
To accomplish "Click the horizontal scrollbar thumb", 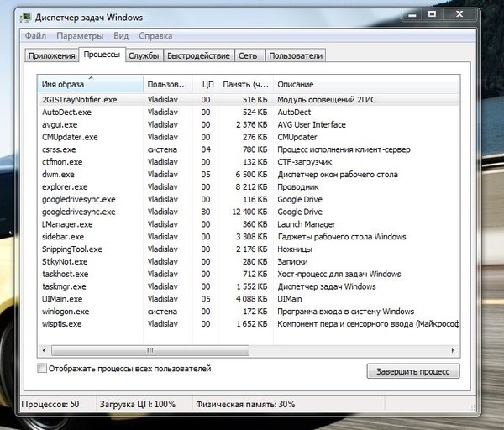I will pyautogui.click(x=150, y=350).
